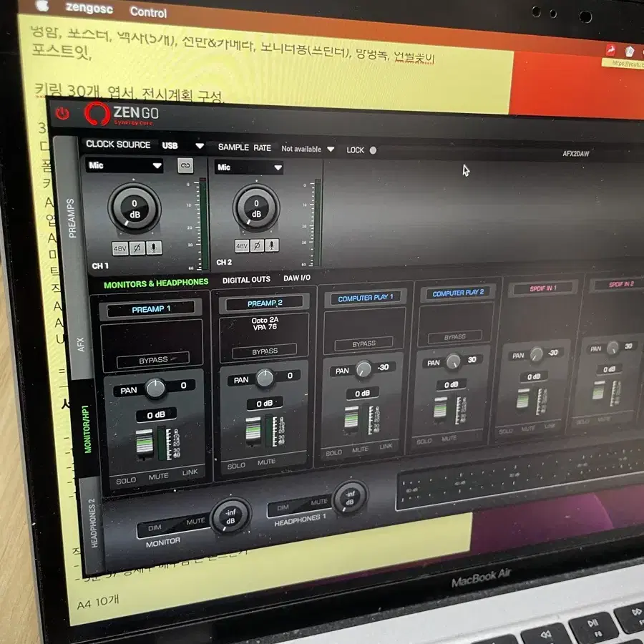Toggle MUTE on HEADPHONES 1 output
The height and width of the screenshot is (644, 644).
point(319,502)
